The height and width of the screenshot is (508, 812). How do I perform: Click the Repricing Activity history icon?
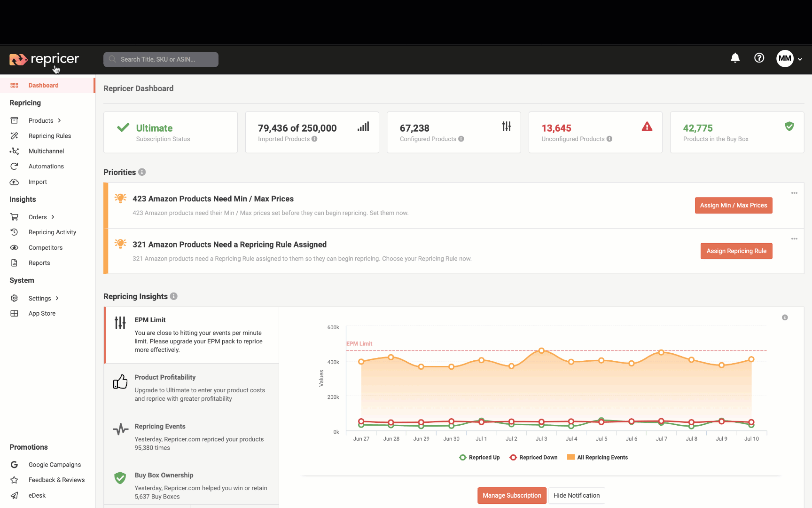(x=14, y=232)
